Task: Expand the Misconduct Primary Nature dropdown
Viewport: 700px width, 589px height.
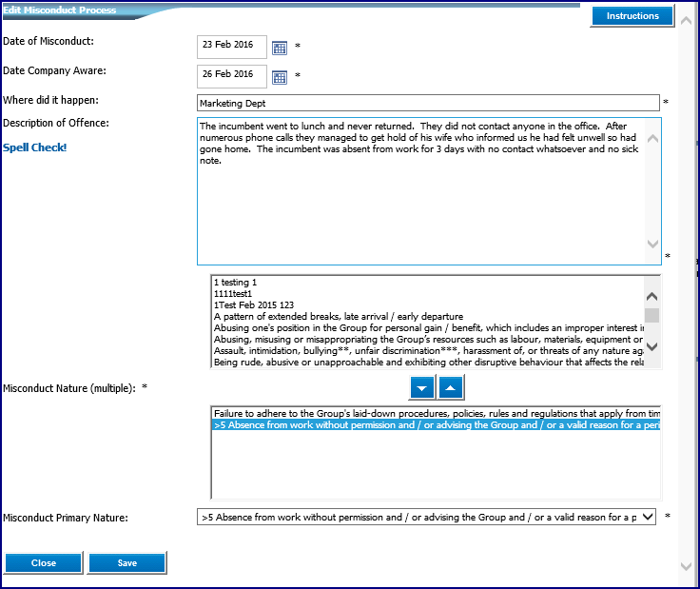Action: [x=648, y=517]
